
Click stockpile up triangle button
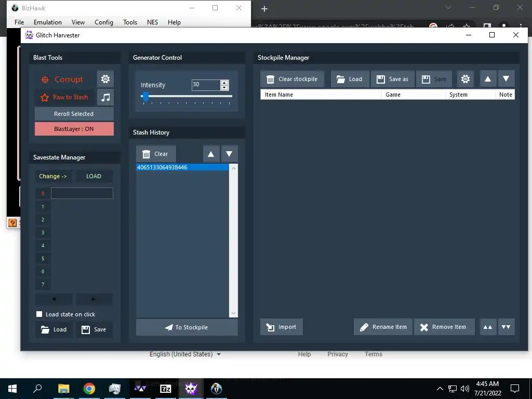pos(488,79)
